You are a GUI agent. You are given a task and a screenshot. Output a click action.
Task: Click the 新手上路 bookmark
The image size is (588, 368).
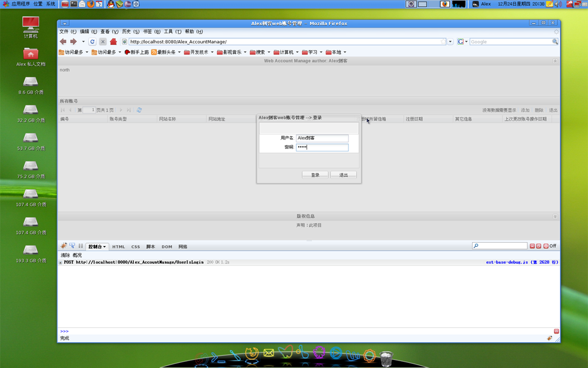(137, 52)
